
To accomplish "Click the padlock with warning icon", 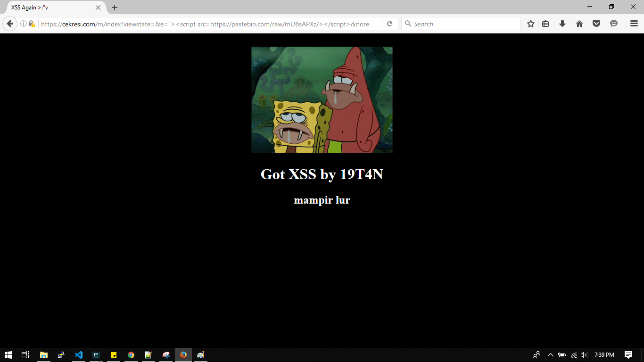I will (x=32, y=24).
